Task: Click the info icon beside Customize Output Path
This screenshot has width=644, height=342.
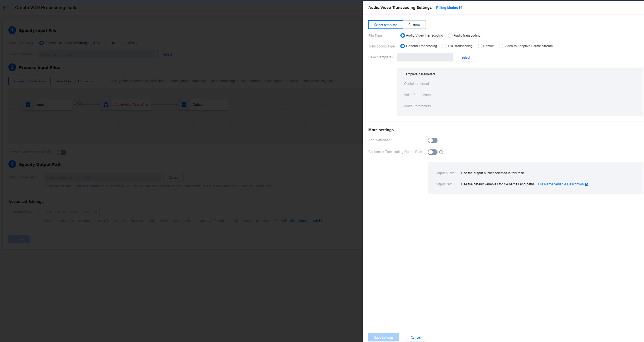Action: click(441, 152)
